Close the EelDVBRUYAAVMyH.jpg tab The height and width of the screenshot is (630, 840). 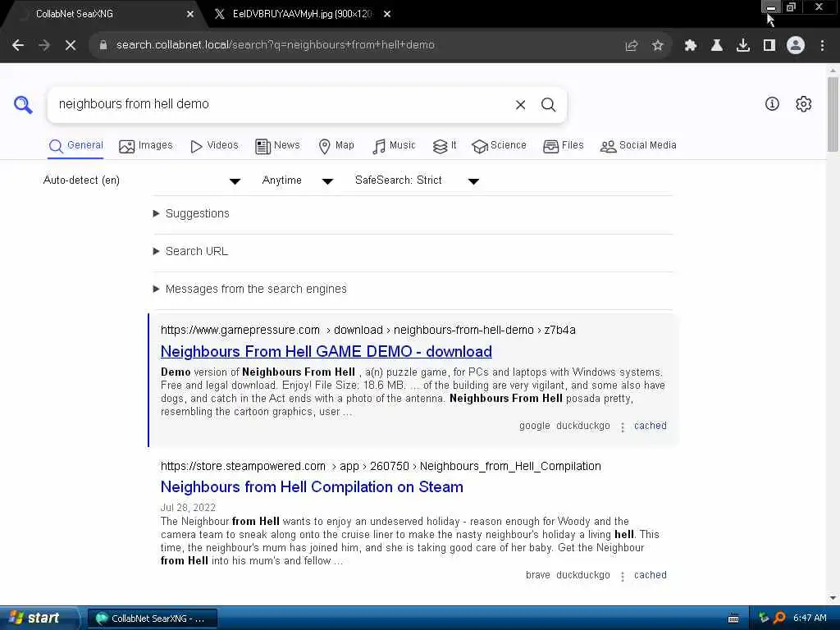click(387, 15)
